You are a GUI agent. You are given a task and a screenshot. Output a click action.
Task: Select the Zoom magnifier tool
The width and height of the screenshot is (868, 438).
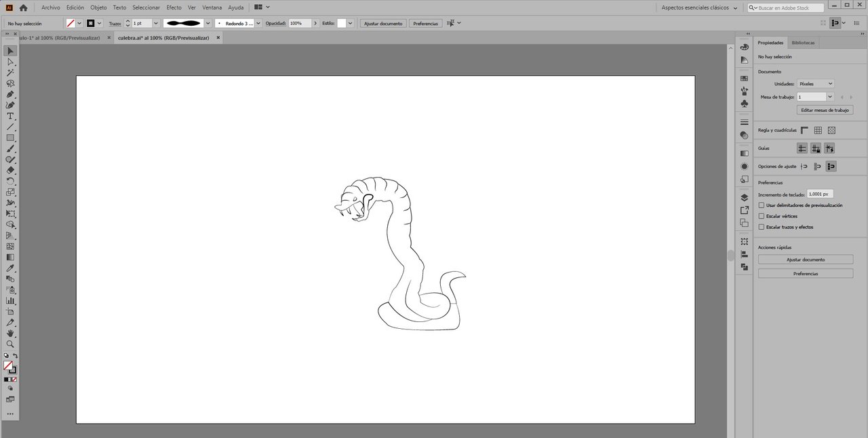point(10,344)
